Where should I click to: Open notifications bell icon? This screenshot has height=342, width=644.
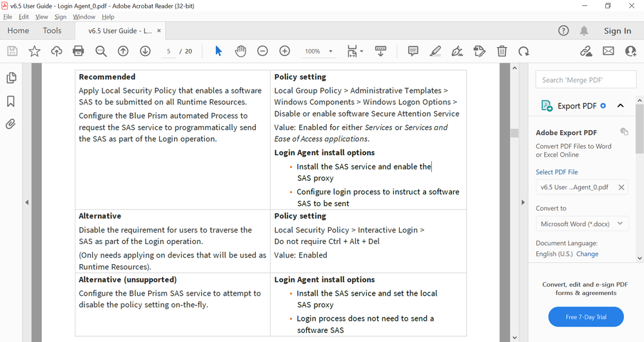(x=584, y=31)
